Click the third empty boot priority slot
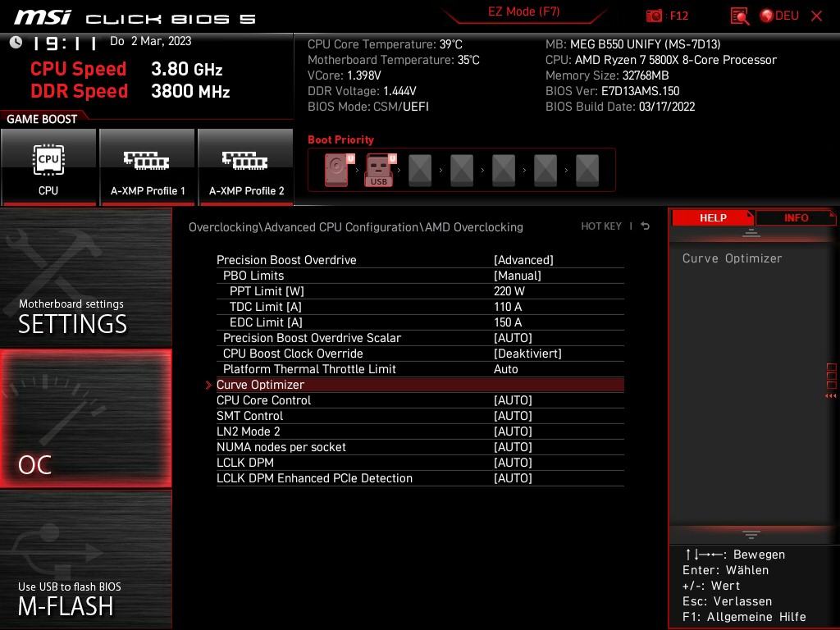The image size is (840, 630). [x=504, y=171]
